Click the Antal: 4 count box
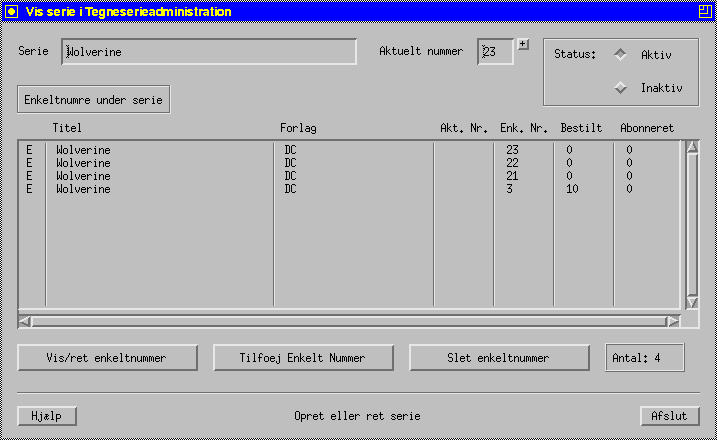The height and width of the screenshot is (440, 717). click(x=645, y=358)
